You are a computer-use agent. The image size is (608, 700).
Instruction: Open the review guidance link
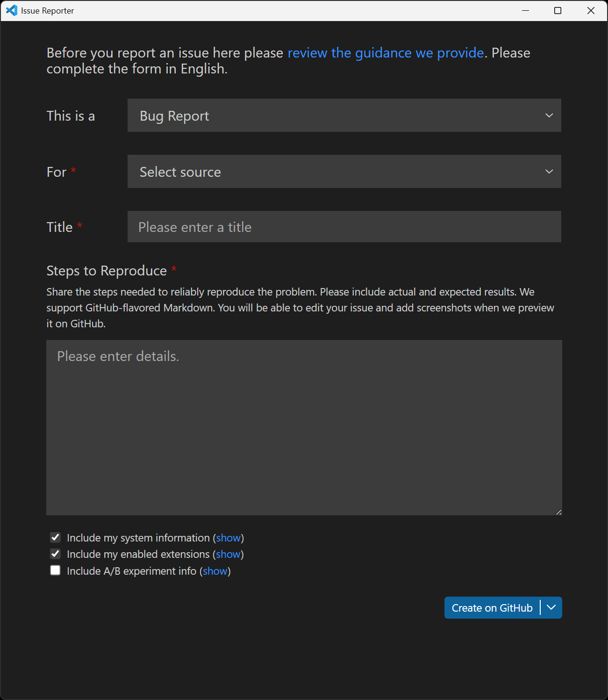[x=385, y=53]
